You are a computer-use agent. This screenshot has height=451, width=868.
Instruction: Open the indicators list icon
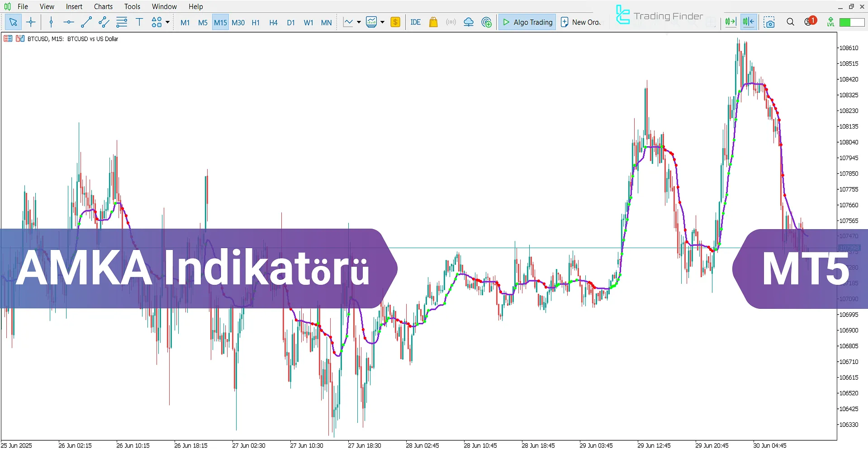371,22
